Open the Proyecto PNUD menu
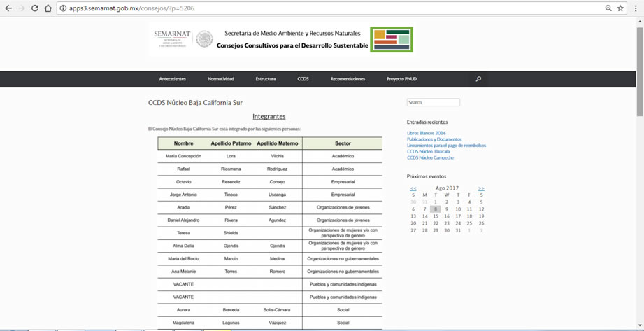Viewport: 644px width, 331px height. (x=401, y=79)
